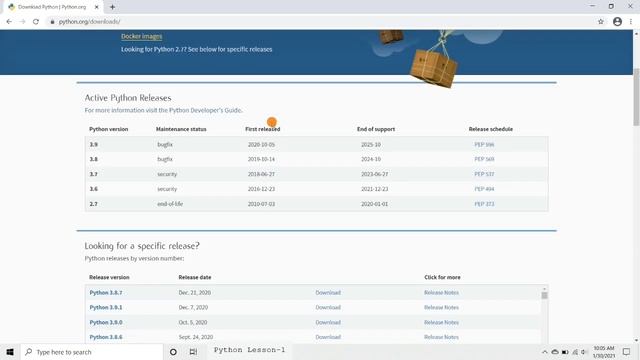Go back to the previous page
The width and height of the screenshot is (640, 360).
click(x=9, y=22)
